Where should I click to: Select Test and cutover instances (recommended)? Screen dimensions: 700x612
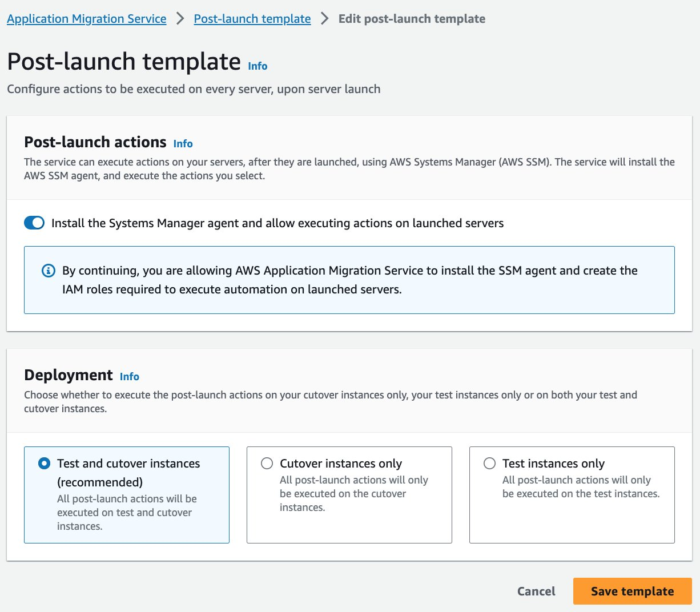point(44,464)
